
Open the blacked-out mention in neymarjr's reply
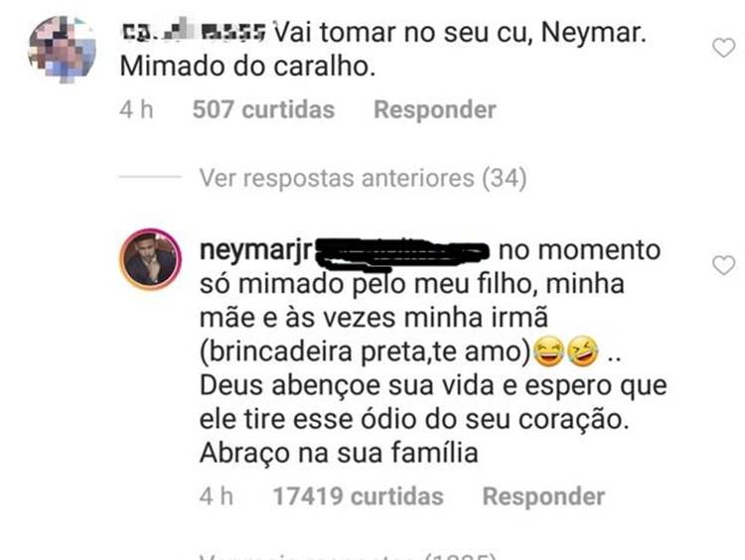tap(405, 251)
